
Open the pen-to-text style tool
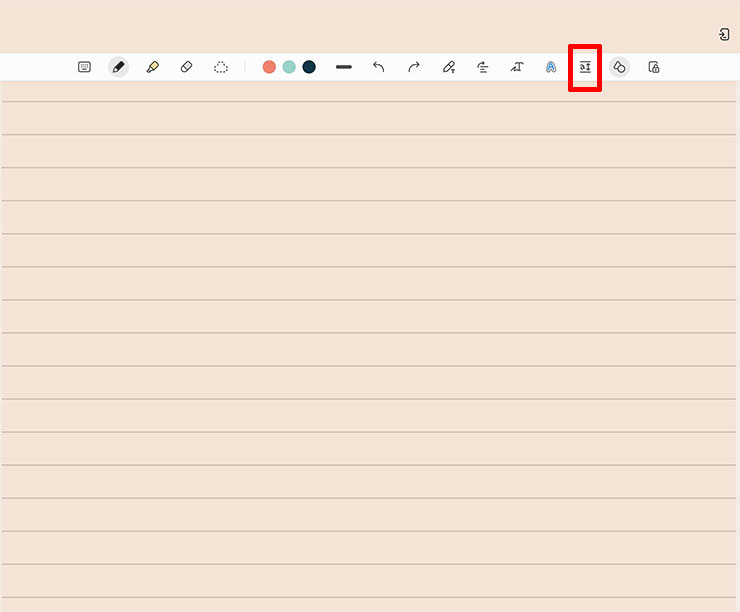(449, 67)
